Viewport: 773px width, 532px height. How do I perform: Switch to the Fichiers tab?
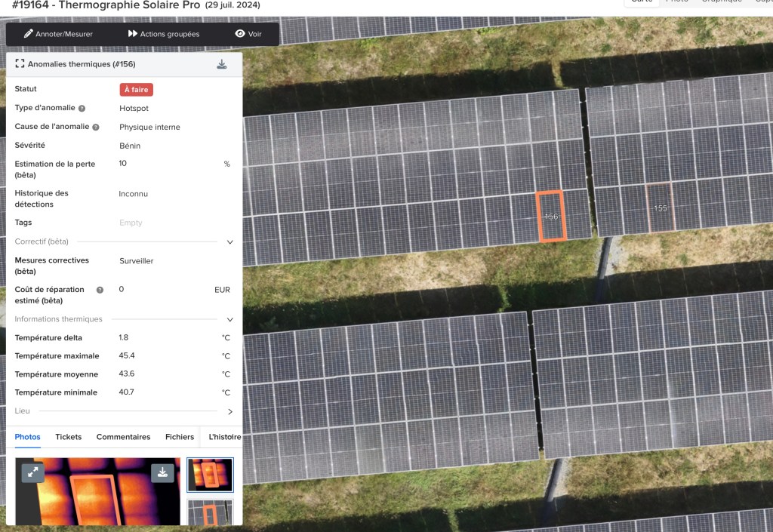[x=180, y=437]
